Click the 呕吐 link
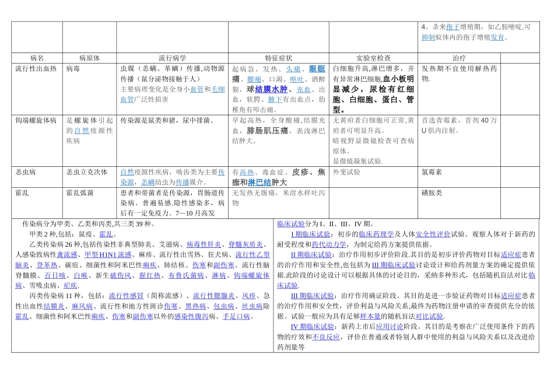554x392 pixels. coord(297,79)
